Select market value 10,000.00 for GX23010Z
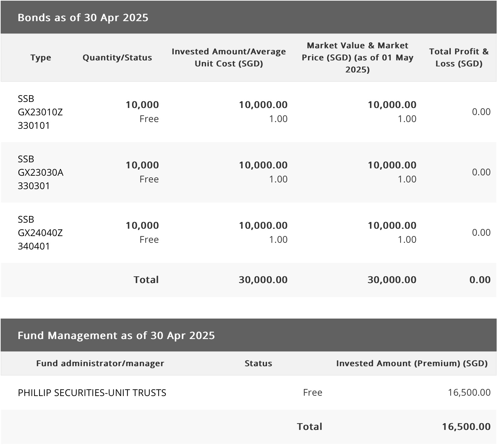Viewport: 498px width, 448px height. tap(392, 105)
